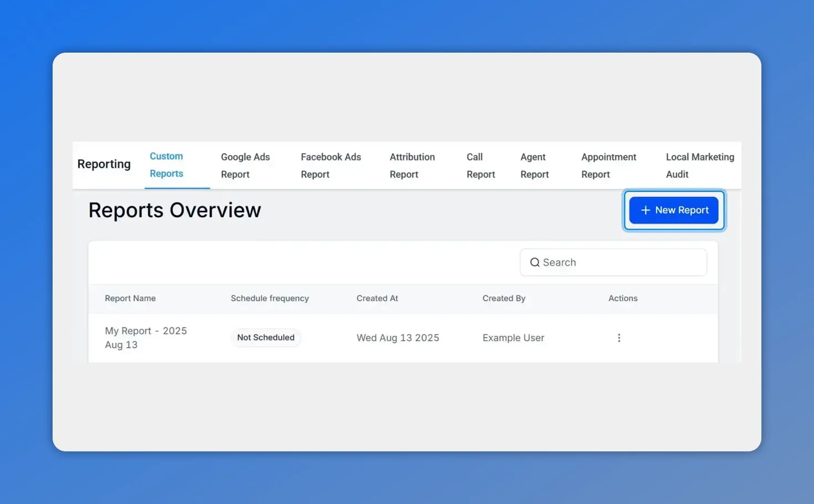814x504 pixels.
Task: Click the Reporting heading
Action: click(104, 164)
